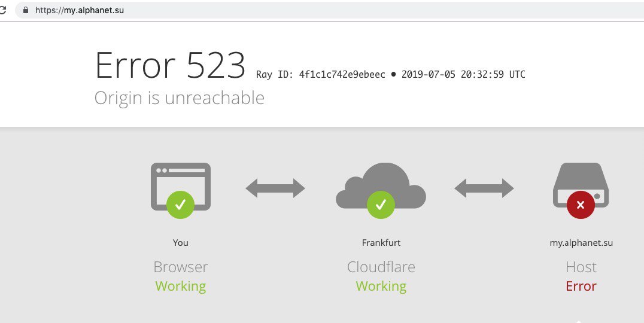The image size is (644, 323).
Task: Click the padlock icon in address bar
Action: (25, 10)
